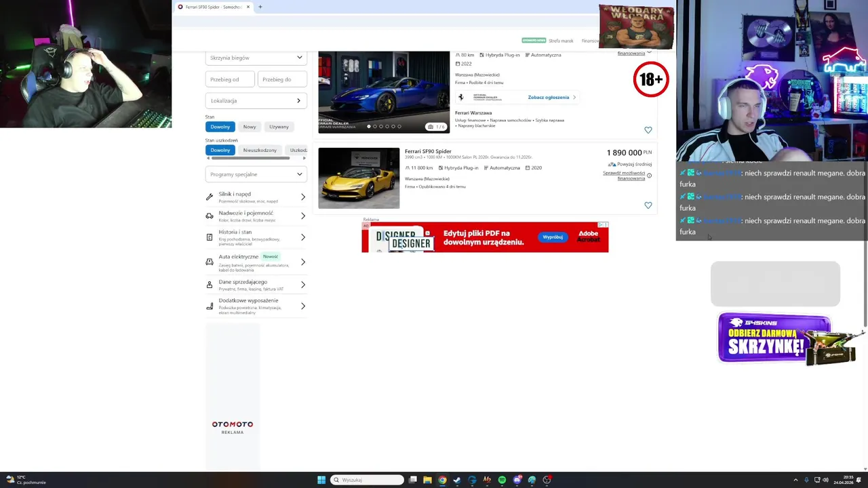Image resolution: width=868 pixels, height=488 pixels.
Task: Click Sprawdź możliwości finansowania for 1 890 000 listing
Action: coord(624,176)
